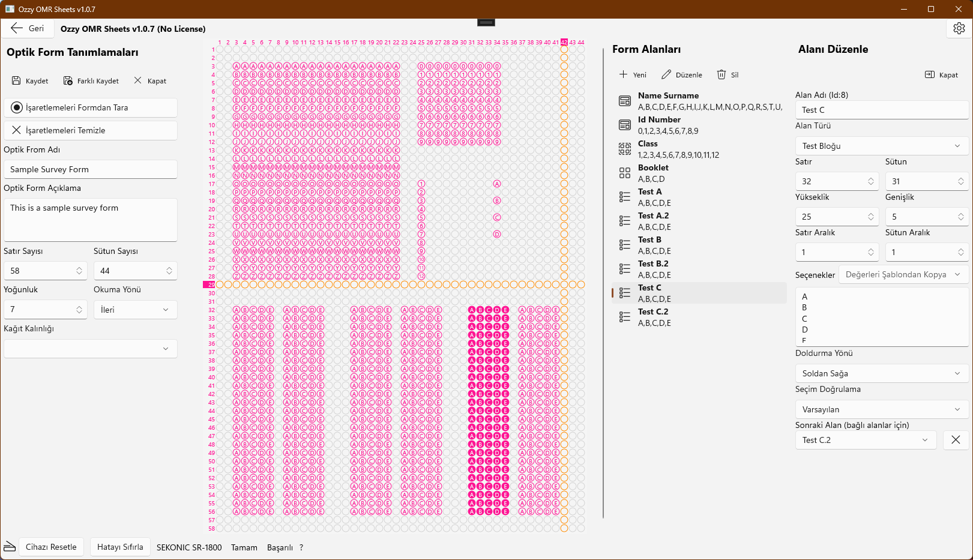Click the Cihazı Resetle button

point(51,547)
